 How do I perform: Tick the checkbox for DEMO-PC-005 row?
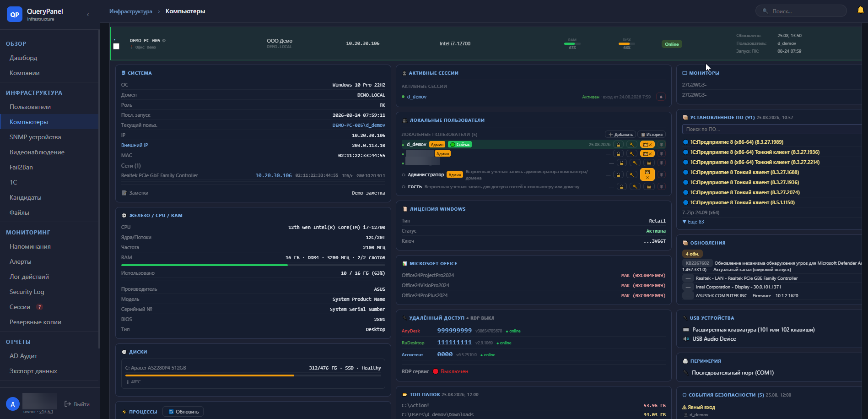point(116,46)
